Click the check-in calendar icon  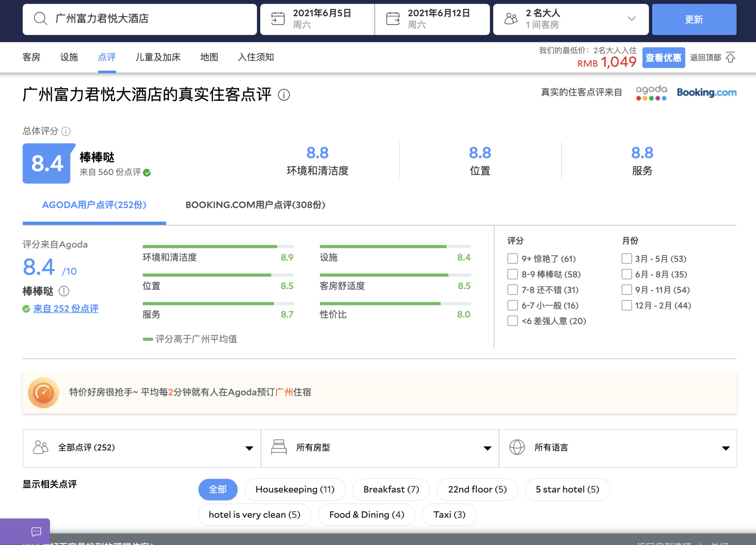(x=278, y=18)
